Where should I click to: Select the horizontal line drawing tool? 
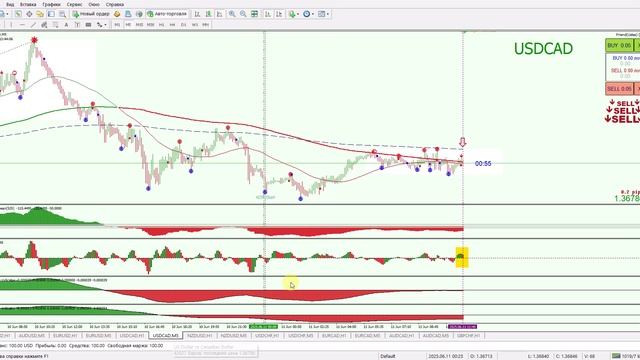[x=22, y=25]
